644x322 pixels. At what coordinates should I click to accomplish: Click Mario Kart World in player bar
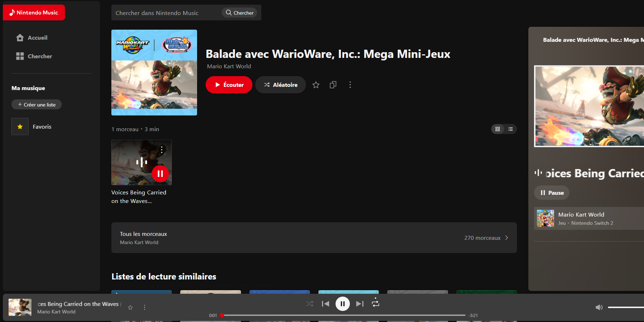pyautogui.click(x=56, y=312)
